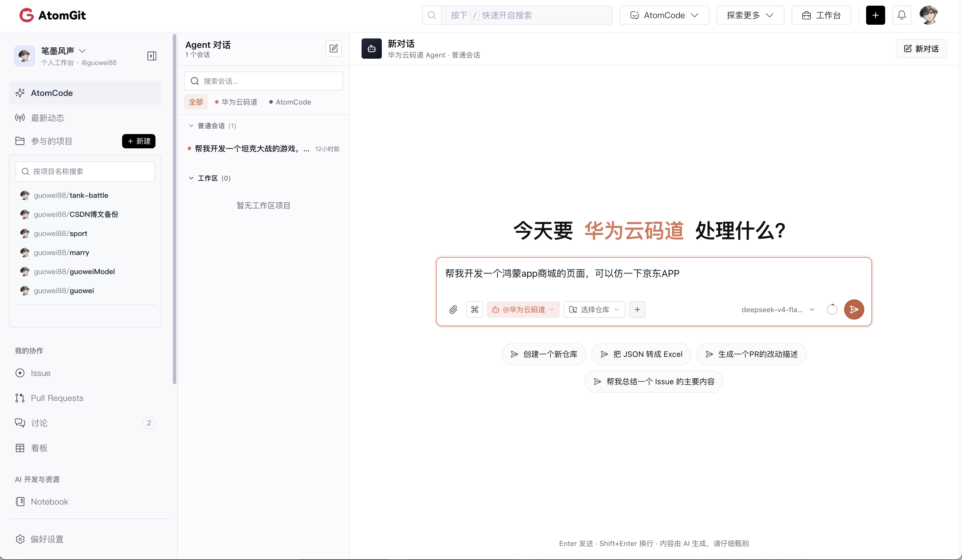Collapse the 普通会话 group

pos(213,126)
